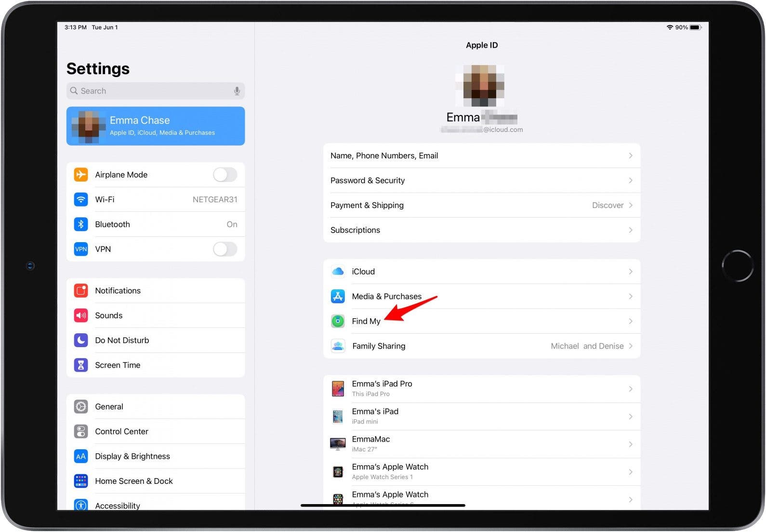The width and height of the screenshot is (766, 532).
Task: Open Password & Security settings
Action: pyautogui.click(x=482, y=181)
